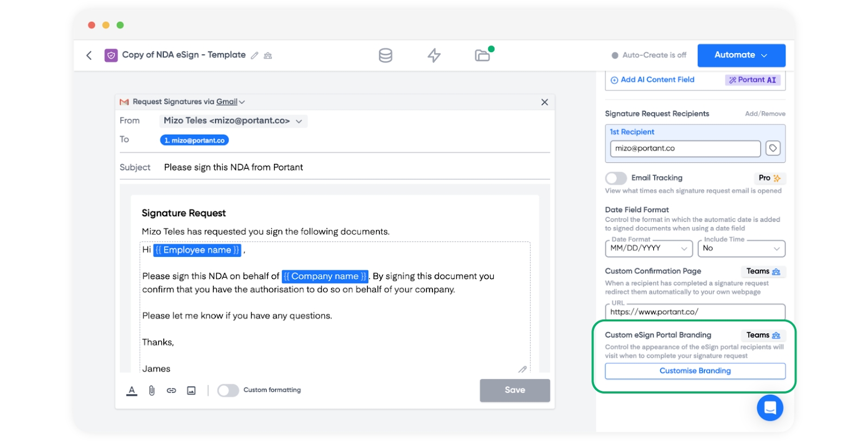The height and width of the screenshot is (443, 868).
Task: Expand the Date Format dropdown
Action: (649, 249)
